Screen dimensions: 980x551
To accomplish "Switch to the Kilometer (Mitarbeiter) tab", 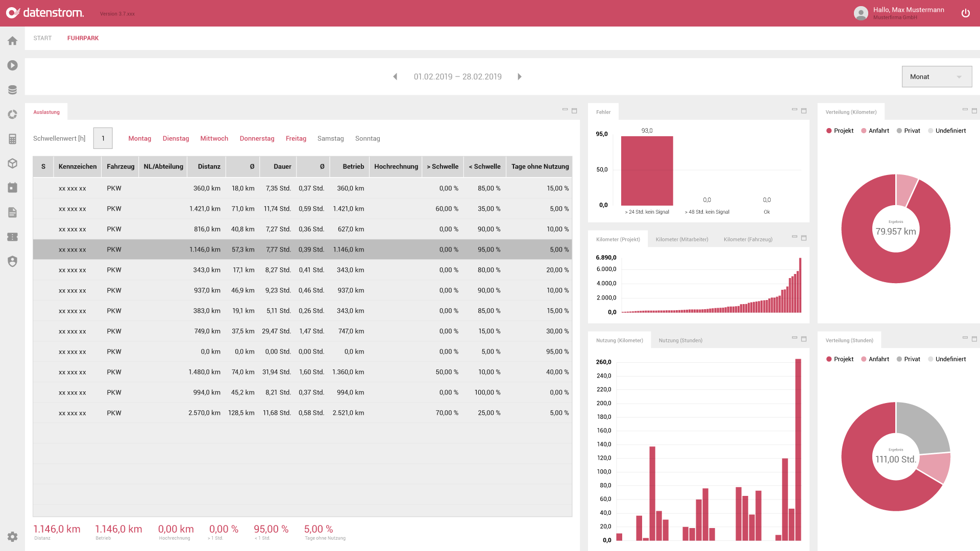I will (x=681, y=238).
